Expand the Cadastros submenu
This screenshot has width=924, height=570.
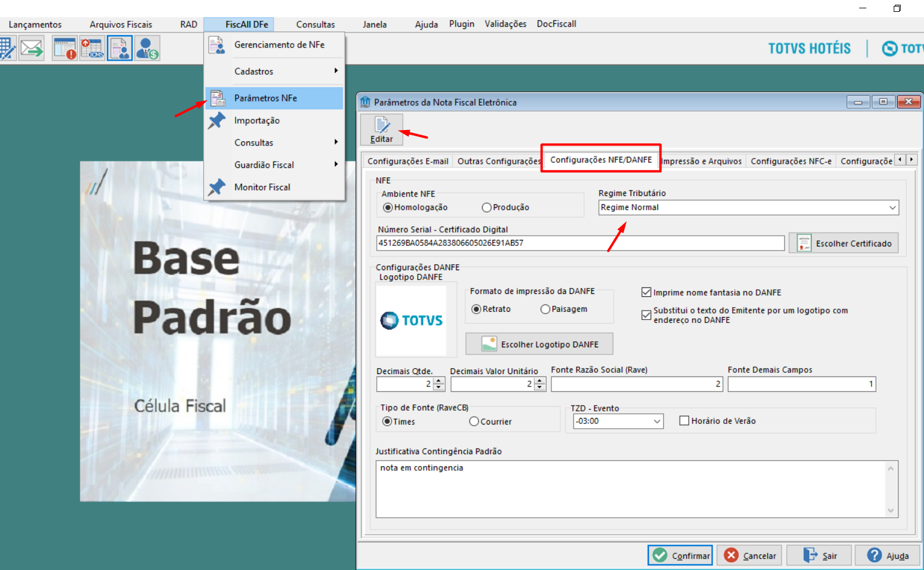275,71
